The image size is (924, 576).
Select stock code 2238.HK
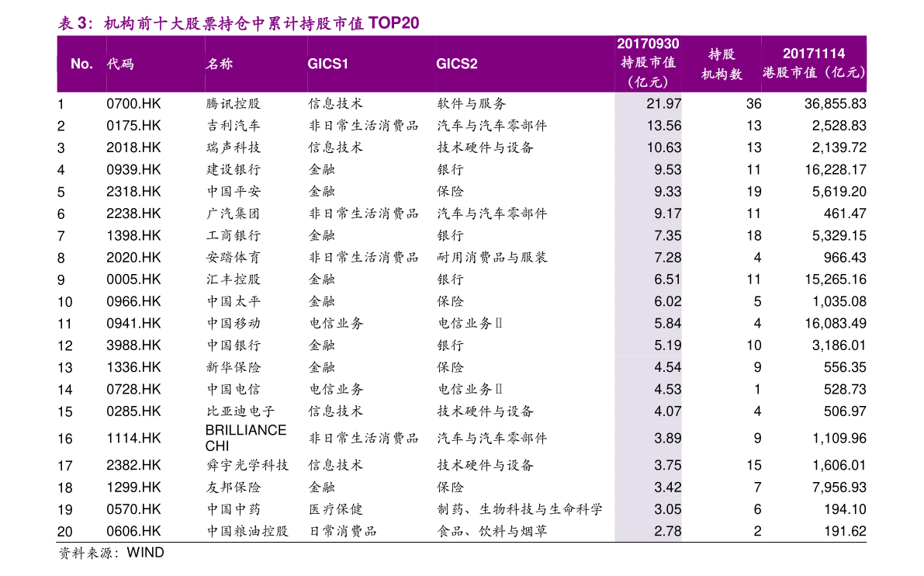pos(133,213)
